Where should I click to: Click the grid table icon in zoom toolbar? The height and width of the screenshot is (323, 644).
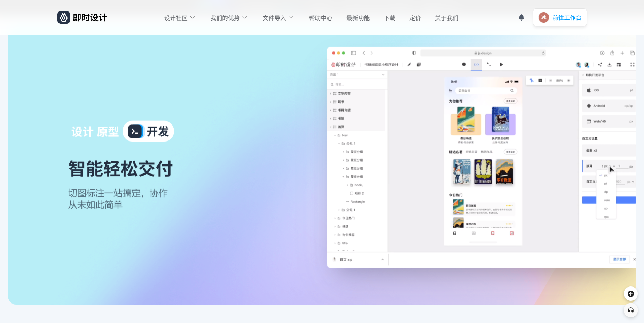tap(540, 80)
